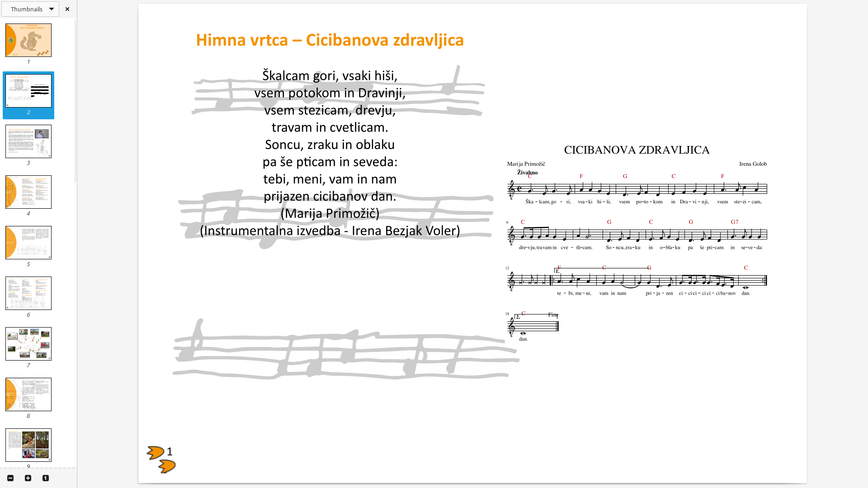The height and width of the screenshot is (488, 868).
Task: Click the orange footprint page number icon
Action: click(161, 459)
